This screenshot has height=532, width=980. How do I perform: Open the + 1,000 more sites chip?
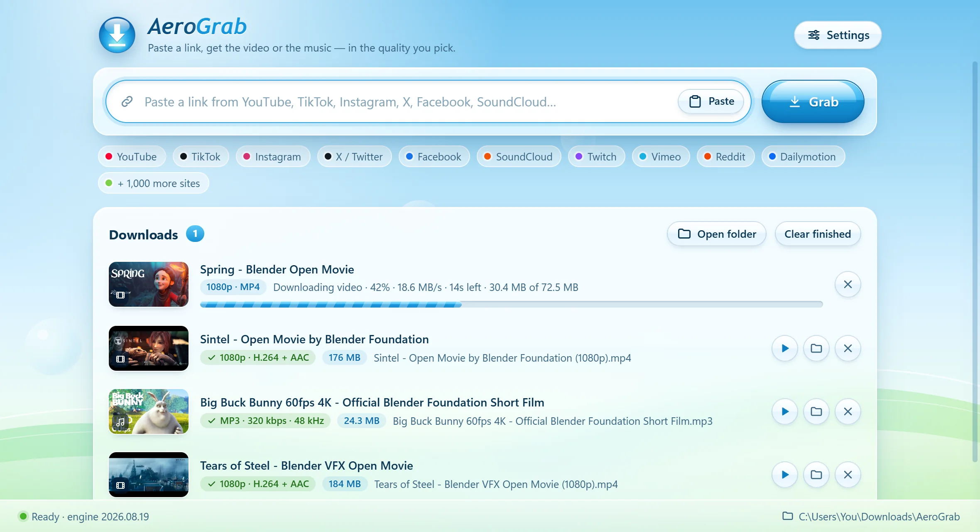(x=153, y=183)
